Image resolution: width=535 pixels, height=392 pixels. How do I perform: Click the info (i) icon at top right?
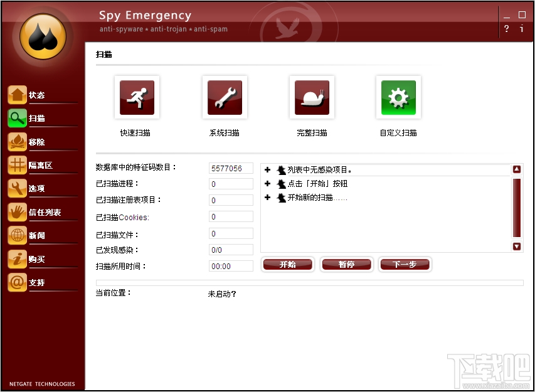click(x=522, y=29)
